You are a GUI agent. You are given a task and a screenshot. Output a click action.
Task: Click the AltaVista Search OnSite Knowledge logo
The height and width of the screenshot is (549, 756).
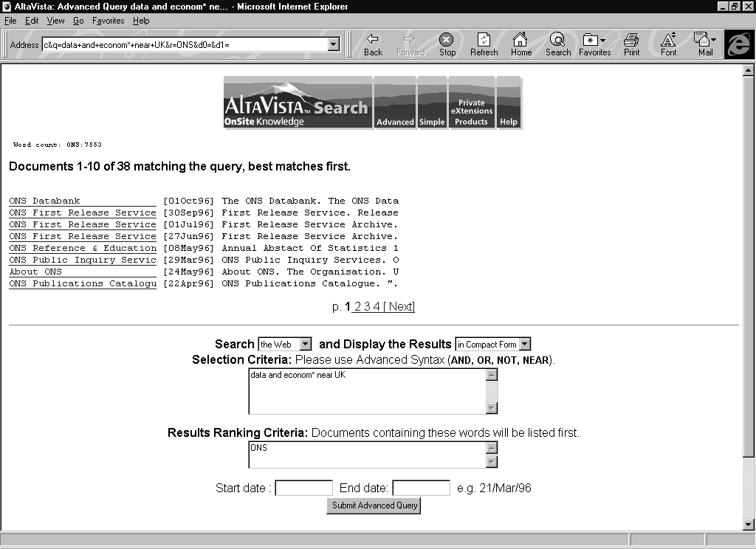[298, 102]
